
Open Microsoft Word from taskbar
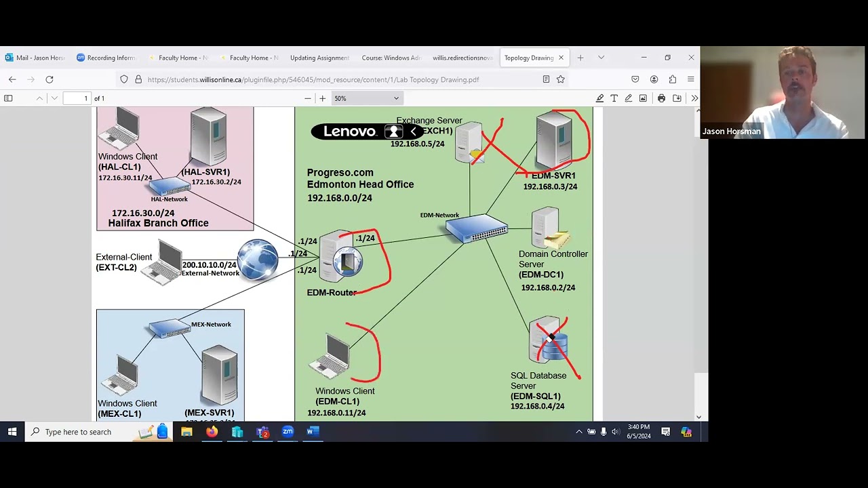313,432
